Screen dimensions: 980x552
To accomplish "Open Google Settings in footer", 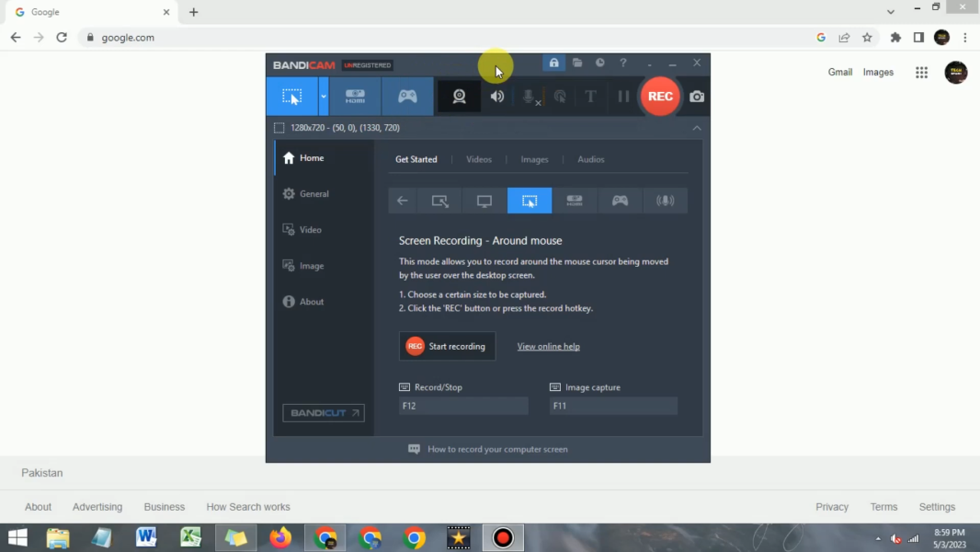I will [937, 507].
